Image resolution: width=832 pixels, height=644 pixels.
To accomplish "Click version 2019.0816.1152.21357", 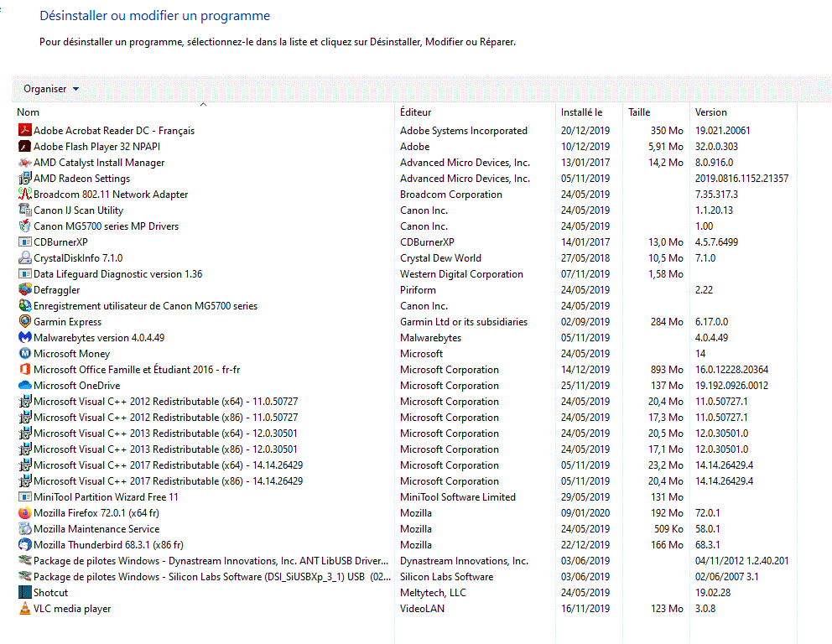I will point(741,179).
